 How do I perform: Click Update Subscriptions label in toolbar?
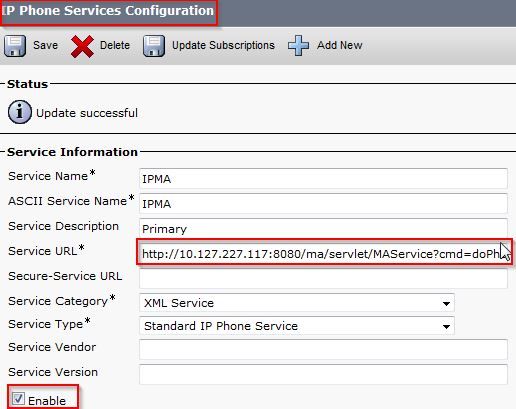pyautogui.click(x=223, y=45)
